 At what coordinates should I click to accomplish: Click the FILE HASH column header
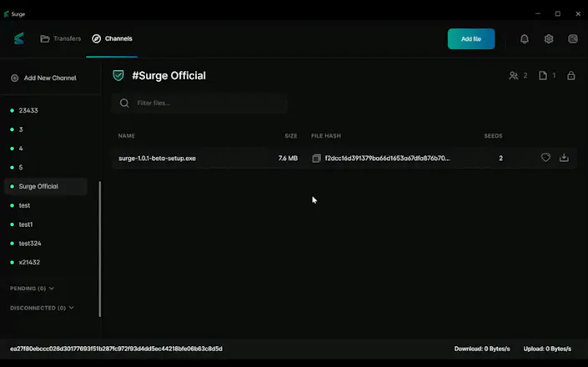[326, 136]
